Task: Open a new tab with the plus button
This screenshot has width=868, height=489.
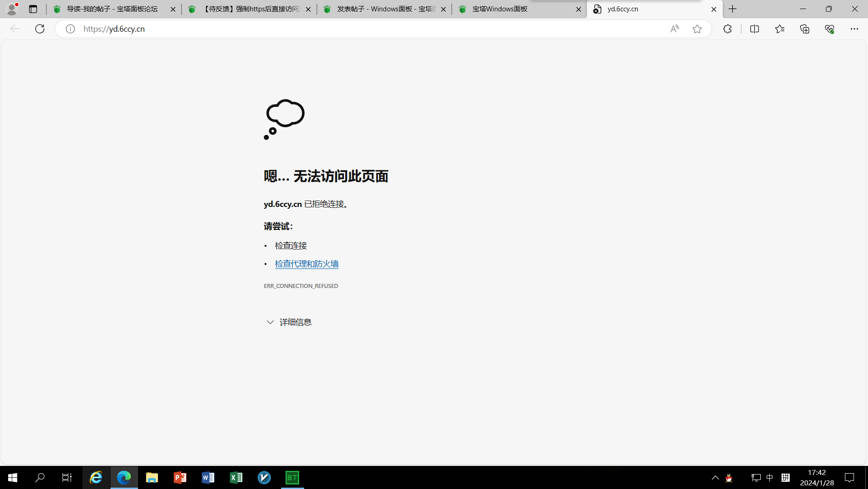Action: pos(733,9)
